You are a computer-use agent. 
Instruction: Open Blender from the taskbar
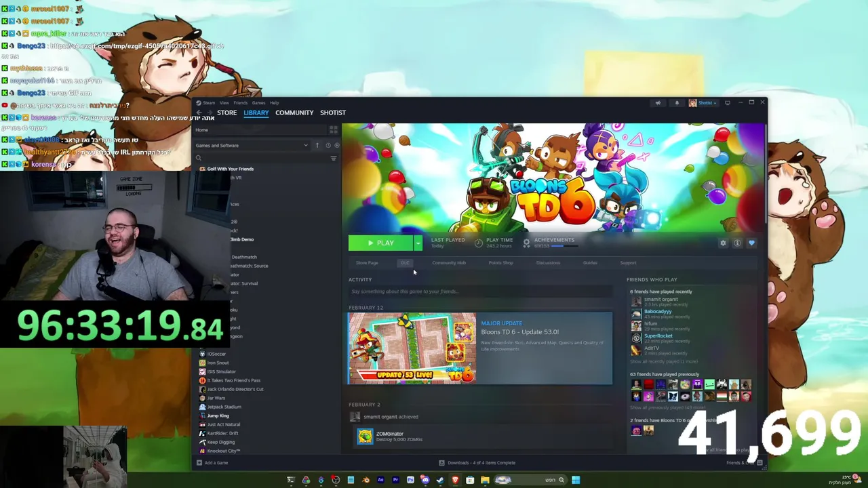point(366,480)
